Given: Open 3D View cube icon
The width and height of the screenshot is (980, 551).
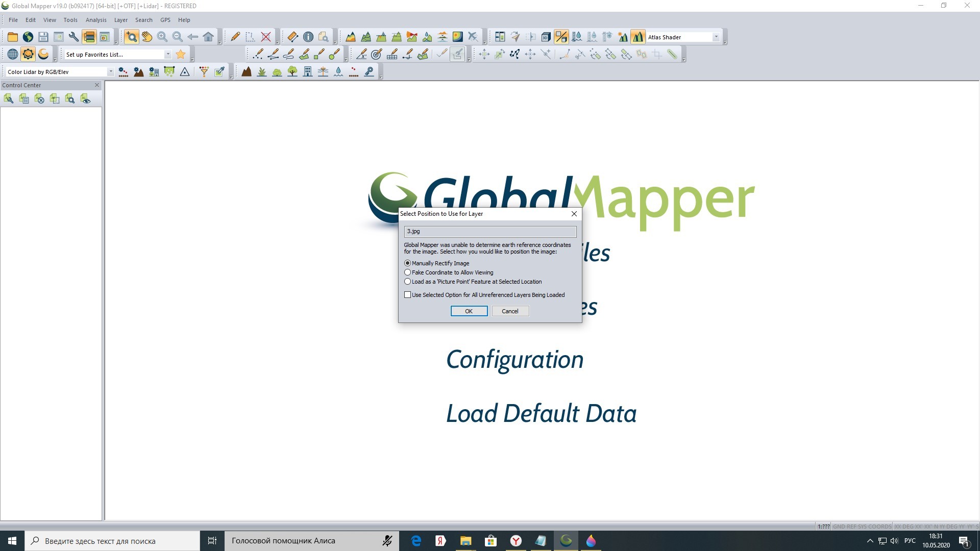Looking at the screenshot, I should point(546,37).
